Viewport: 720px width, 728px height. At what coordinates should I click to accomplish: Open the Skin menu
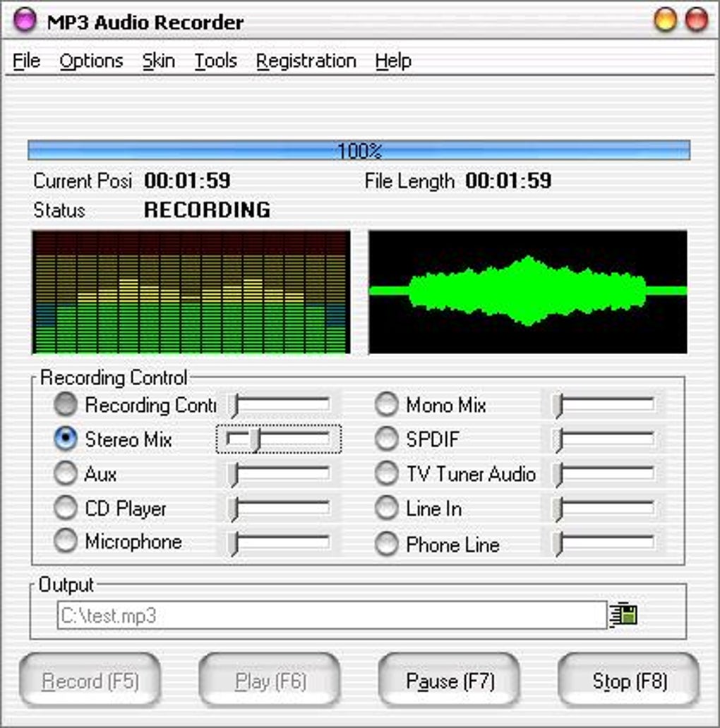coord(159,61)
